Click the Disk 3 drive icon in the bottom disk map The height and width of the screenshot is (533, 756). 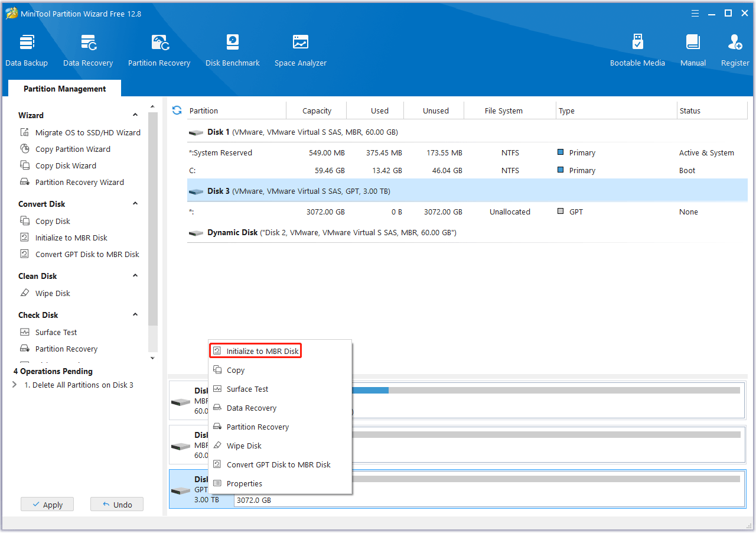[x=181, y=491]
